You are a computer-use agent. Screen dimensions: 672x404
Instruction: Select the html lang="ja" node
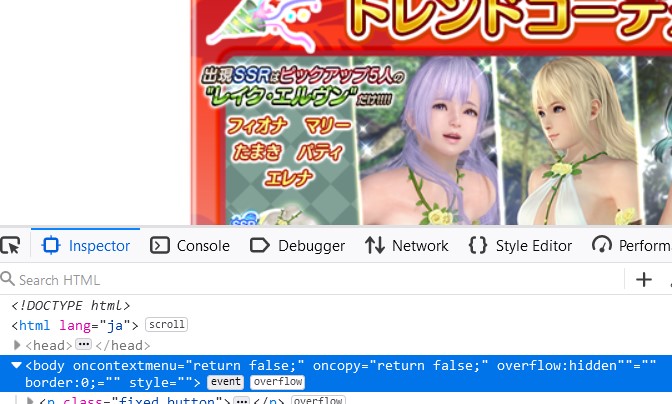tap(75, 326)
